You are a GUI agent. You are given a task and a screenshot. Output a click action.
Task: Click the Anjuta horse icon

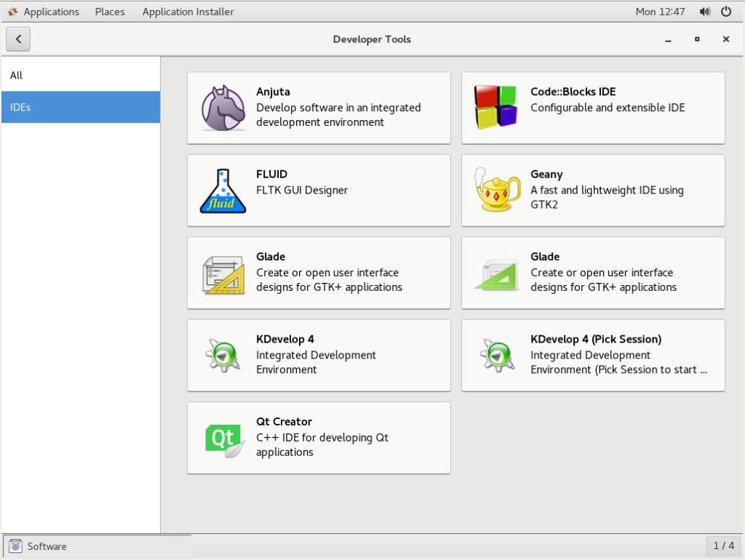223,108
